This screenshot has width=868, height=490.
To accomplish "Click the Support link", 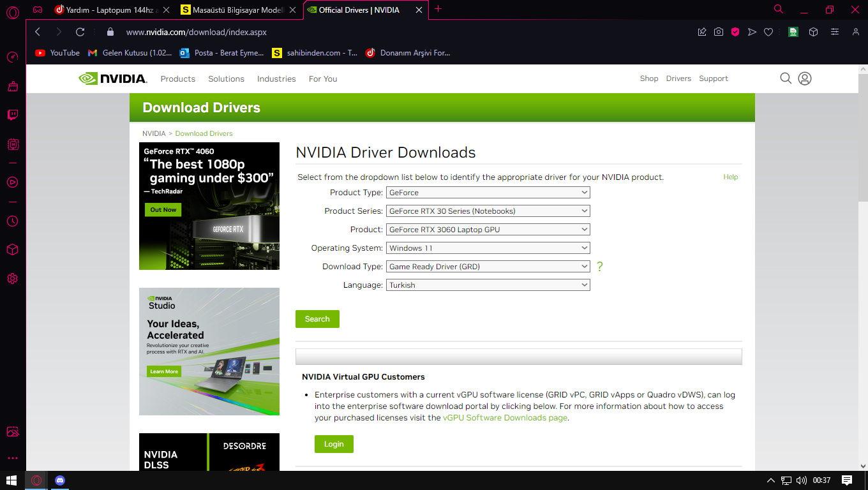I will click(x=714, y=78).
